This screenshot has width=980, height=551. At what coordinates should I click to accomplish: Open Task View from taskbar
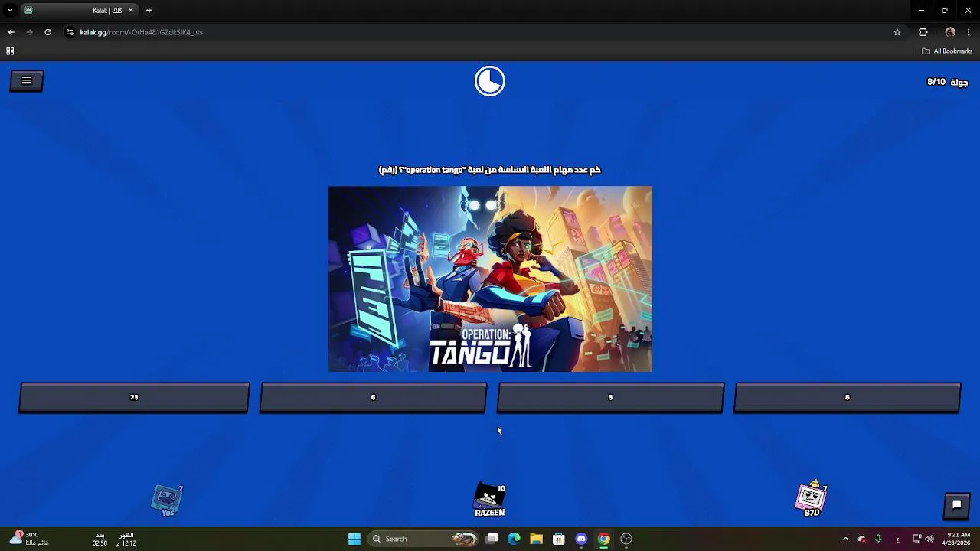coord(492,539)
